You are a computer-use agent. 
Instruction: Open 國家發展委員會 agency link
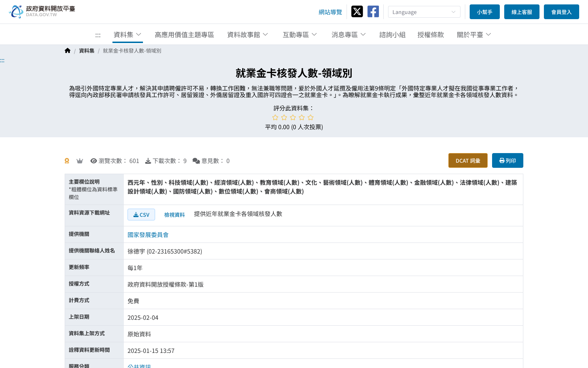[x=148, y=235]
